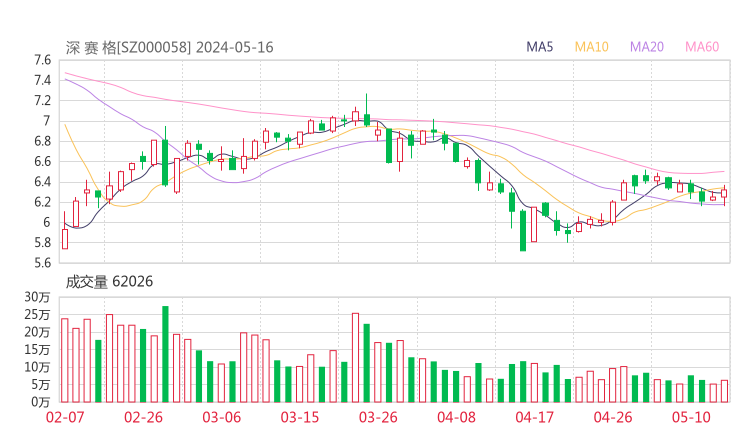Screen dimensions: 740x440
Task: Click the MA20 legend label
Action: 647,47
